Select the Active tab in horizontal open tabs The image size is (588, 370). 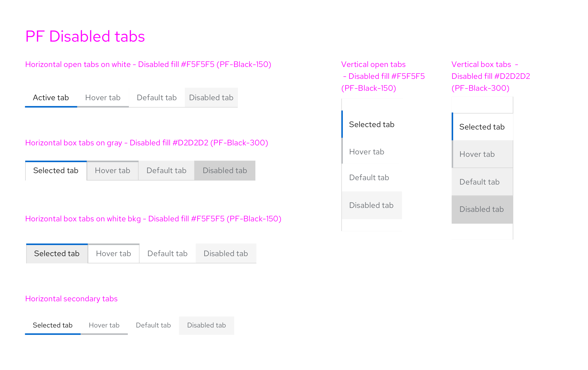(x=51, y=98)
